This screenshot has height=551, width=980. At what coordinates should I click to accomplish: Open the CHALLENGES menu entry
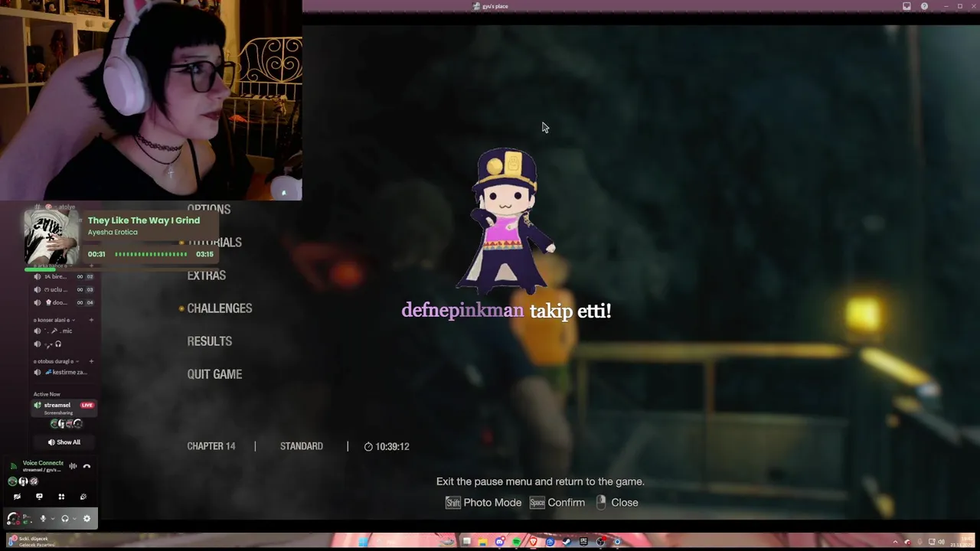click(x=220, y=308)
